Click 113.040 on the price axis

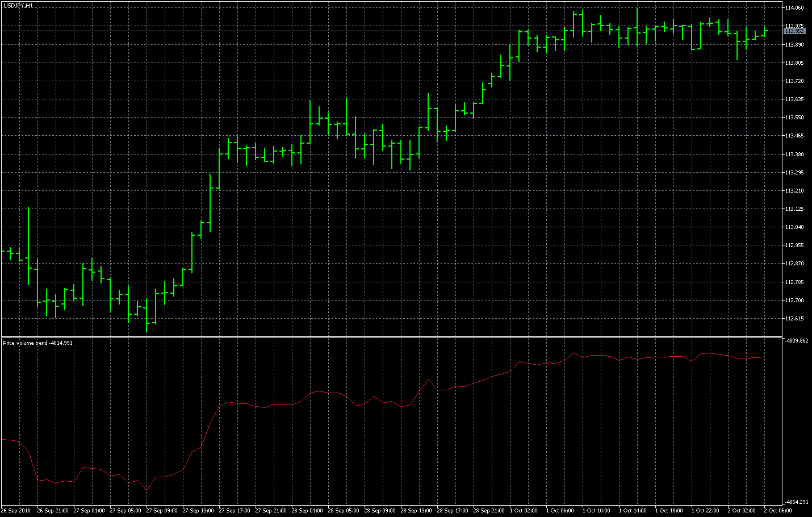(794, 227)
